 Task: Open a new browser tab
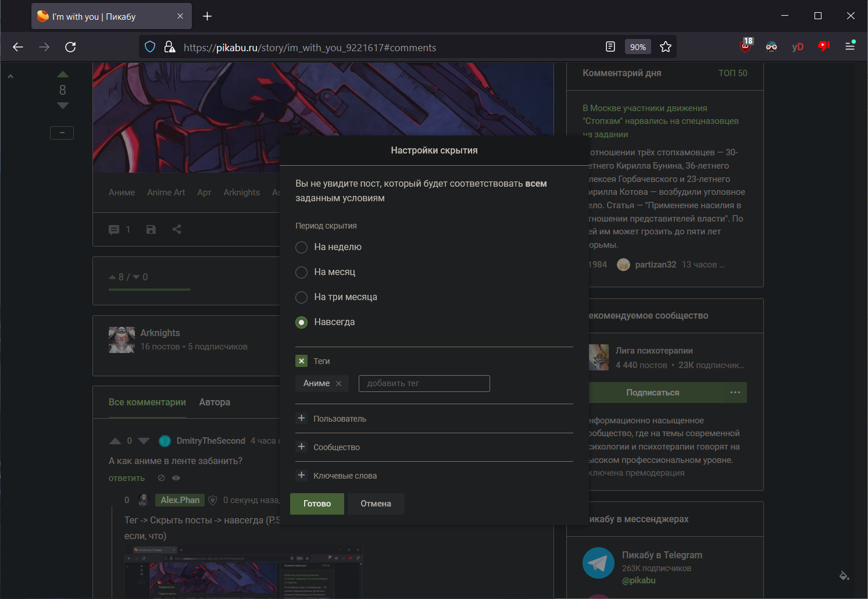coord(207,16)
